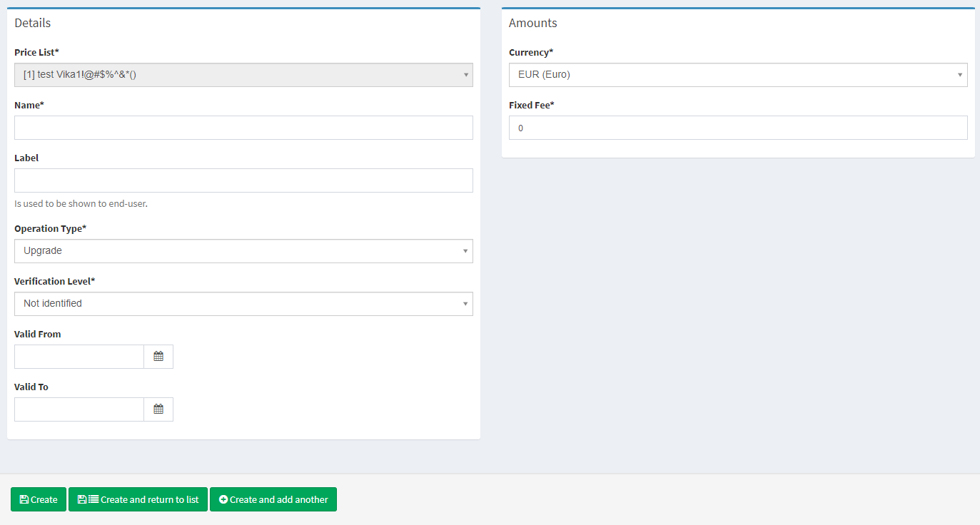Screen dimensions: 980x525
Task: Click the floppy disk icon on Create
Action: pyautogui.click(x=24, y=499)
